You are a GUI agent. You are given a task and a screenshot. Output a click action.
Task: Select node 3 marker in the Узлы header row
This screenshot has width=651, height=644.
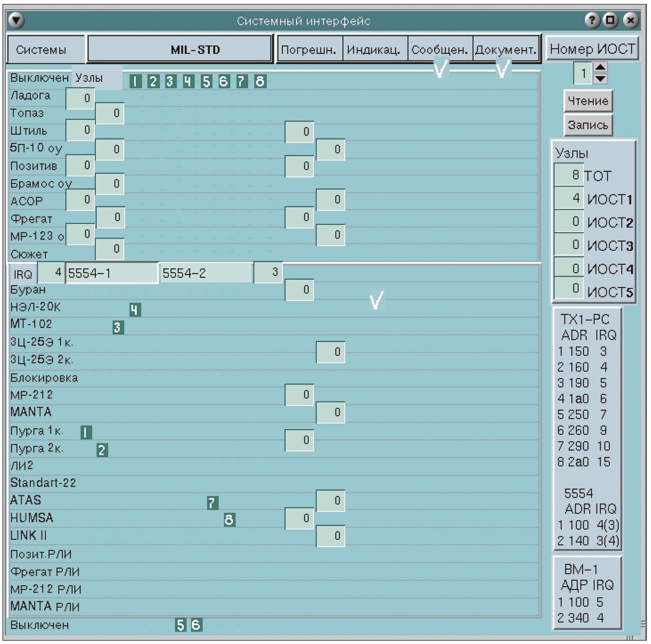pyautogui.click(x=171, y=81)
